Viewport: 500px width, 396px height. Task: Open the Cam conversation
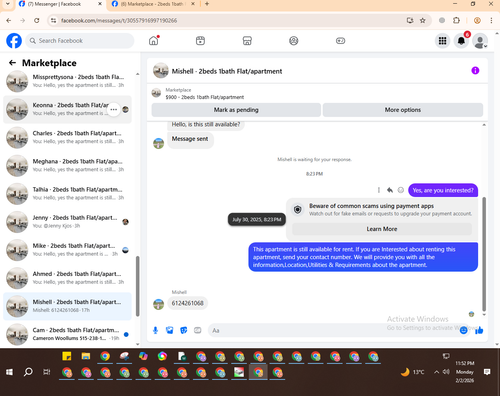pyautogui.click(x=67, y=334)
